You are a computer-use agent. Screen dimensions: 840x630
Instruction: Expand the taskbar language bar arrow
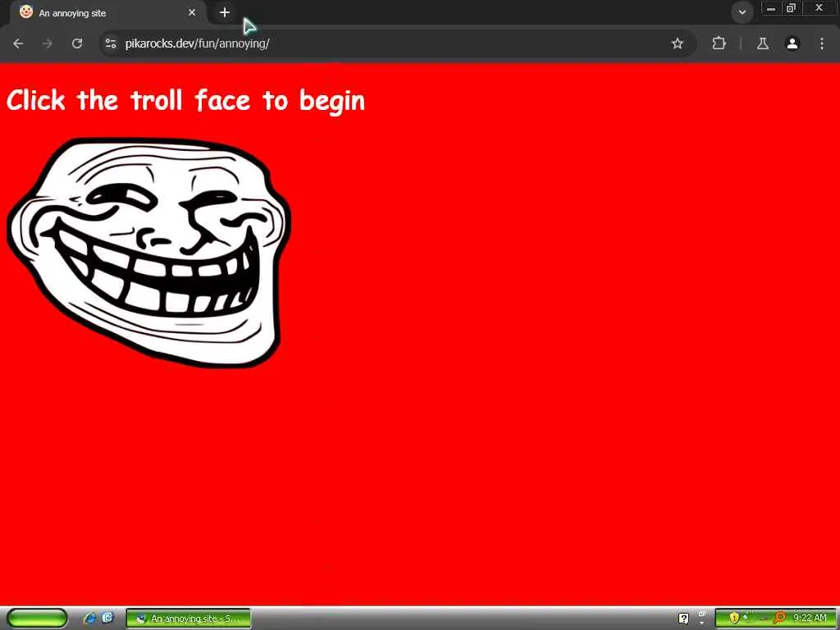point(701,623)
